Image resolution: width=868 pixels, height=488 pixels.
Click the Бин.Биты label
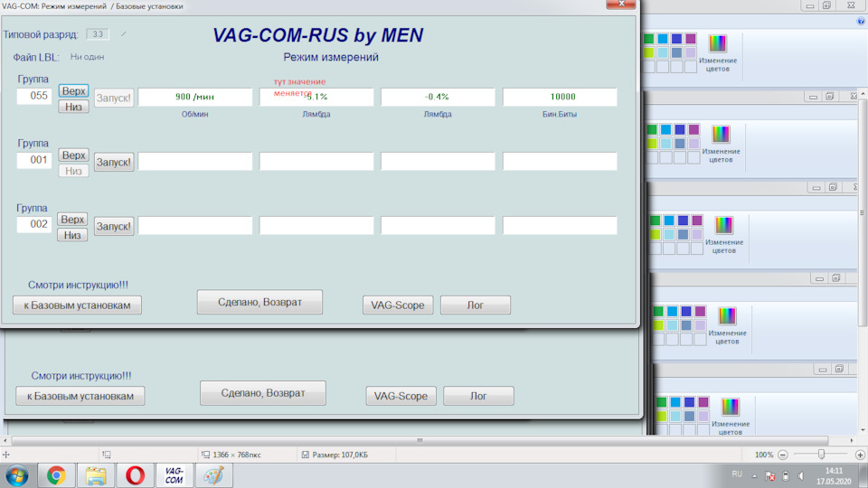[559, 114]
